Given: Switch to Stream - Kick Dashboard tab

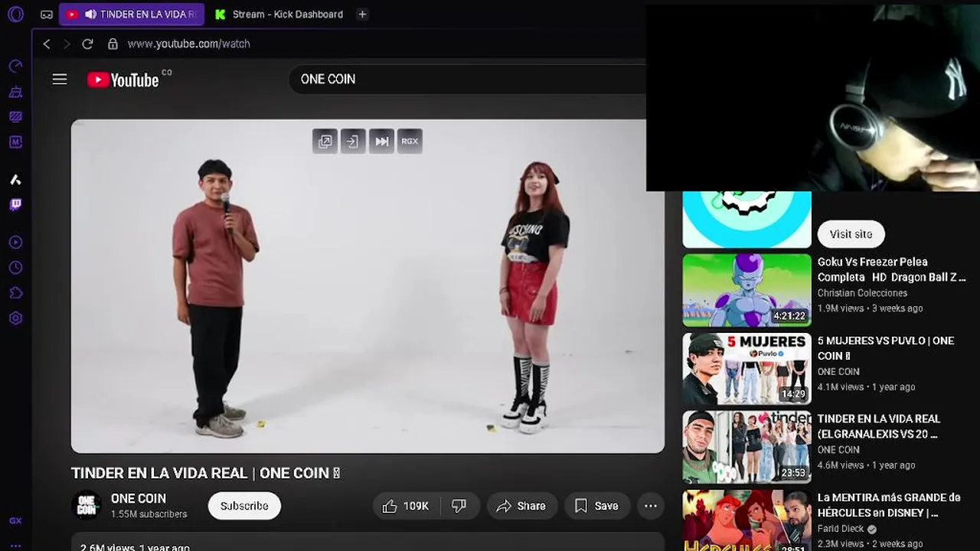Looking at the screenshot, I should (x=280, y=15).
